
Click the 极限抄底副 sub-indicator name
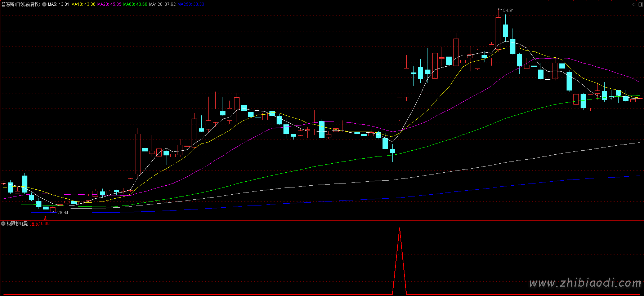coord(17,224)
